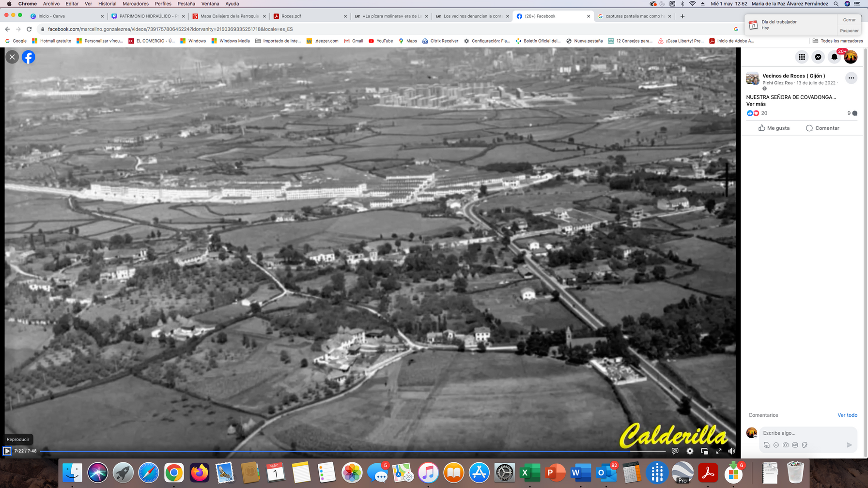Click the Facebook logo over the video
This screenshot has width=868, height=488.
click(x=29, y=57)
